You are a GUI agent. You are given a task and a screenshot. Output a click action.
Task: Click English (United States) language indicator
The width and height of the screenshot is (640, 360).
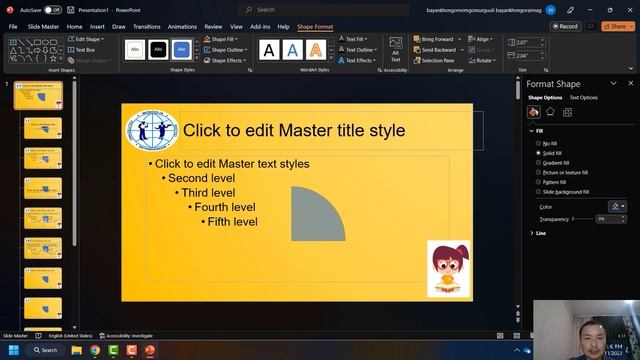click(70, 336)
